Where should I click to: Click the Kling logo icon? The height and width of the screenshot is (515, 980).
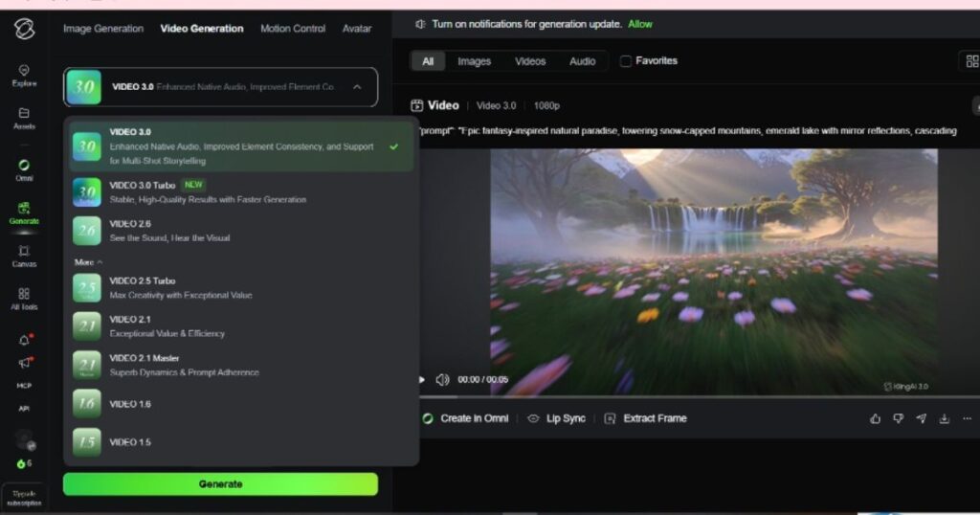click(x=24, y=29)
